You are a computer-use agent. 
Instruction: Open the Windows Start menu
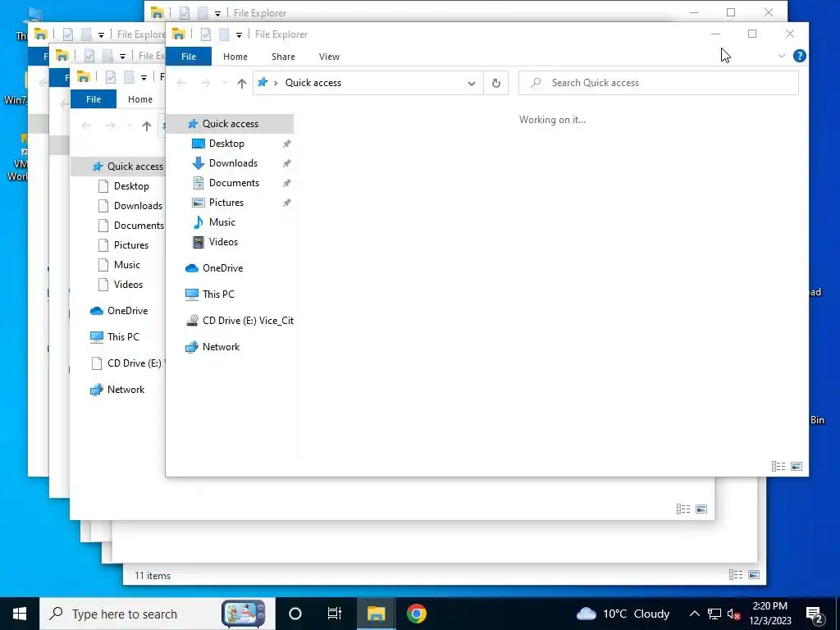(20, 614)
